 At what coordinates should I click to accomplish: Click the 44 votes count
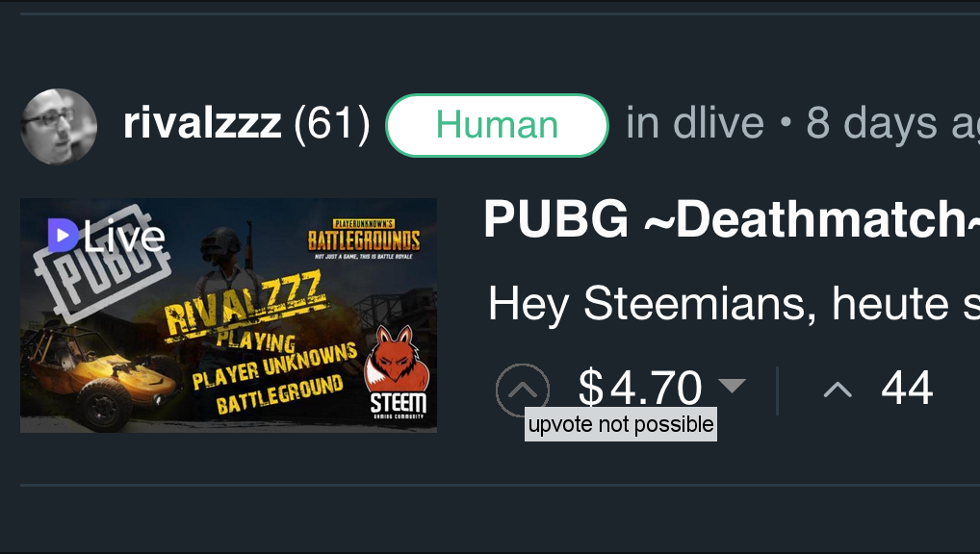point(907,388)
